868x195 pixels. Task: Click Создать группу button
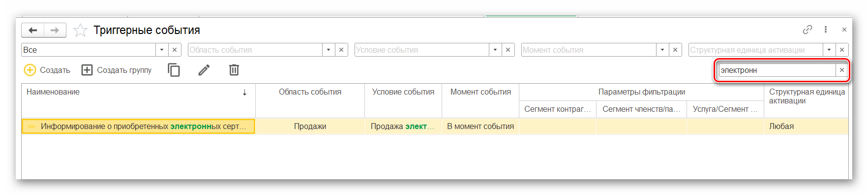click(117, 70)
